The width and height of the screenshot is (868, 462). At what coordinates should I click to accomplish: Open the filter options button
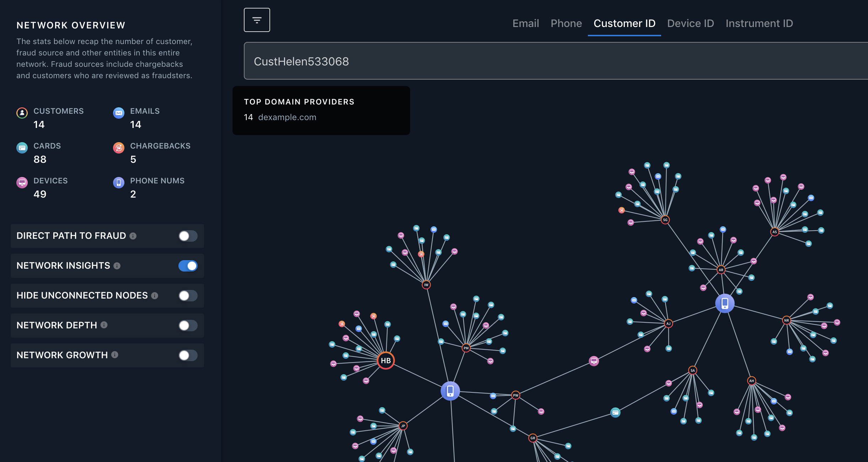click(x=257, y=20)
